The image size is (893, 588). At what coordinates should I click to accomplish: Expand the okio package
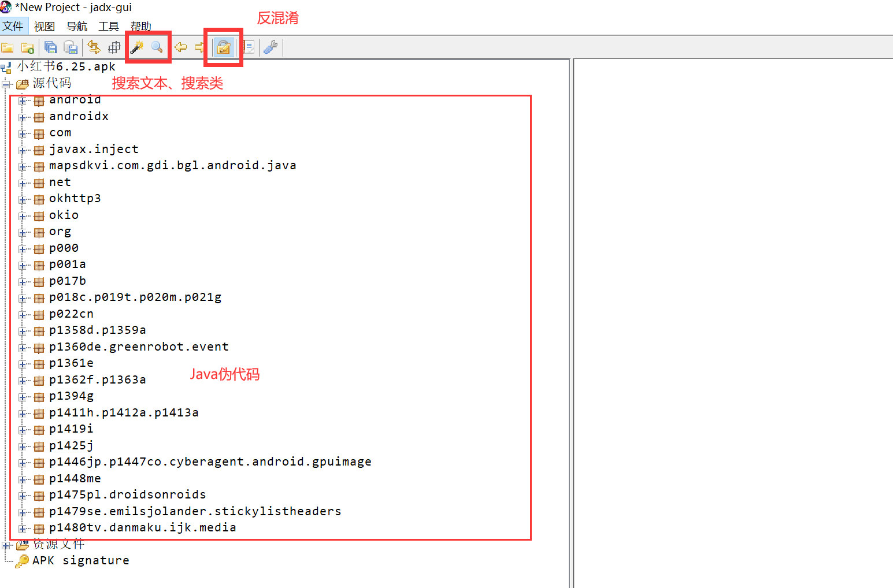click(23, 216)
